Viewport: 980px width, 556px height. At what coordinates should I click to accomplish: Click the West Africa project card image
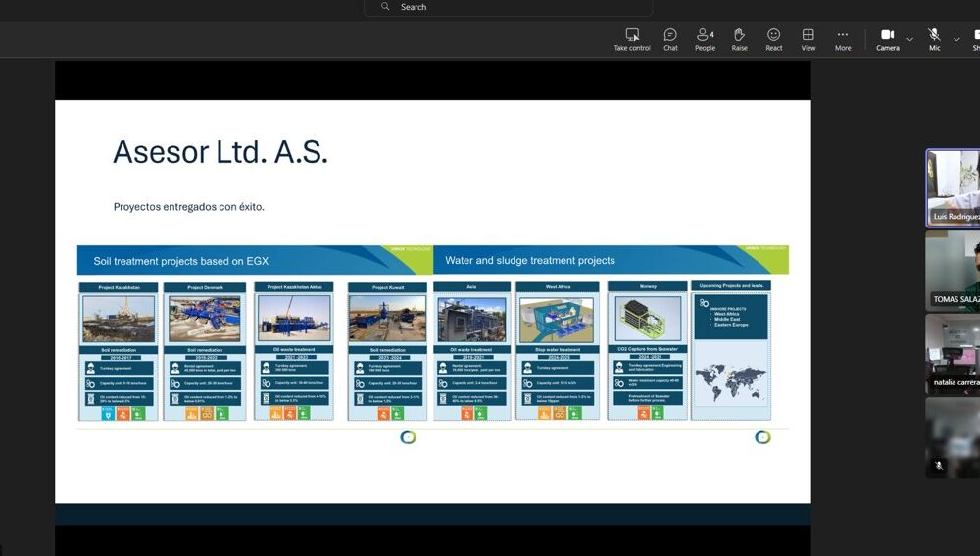pyautogui.click(x=557, y=319)
